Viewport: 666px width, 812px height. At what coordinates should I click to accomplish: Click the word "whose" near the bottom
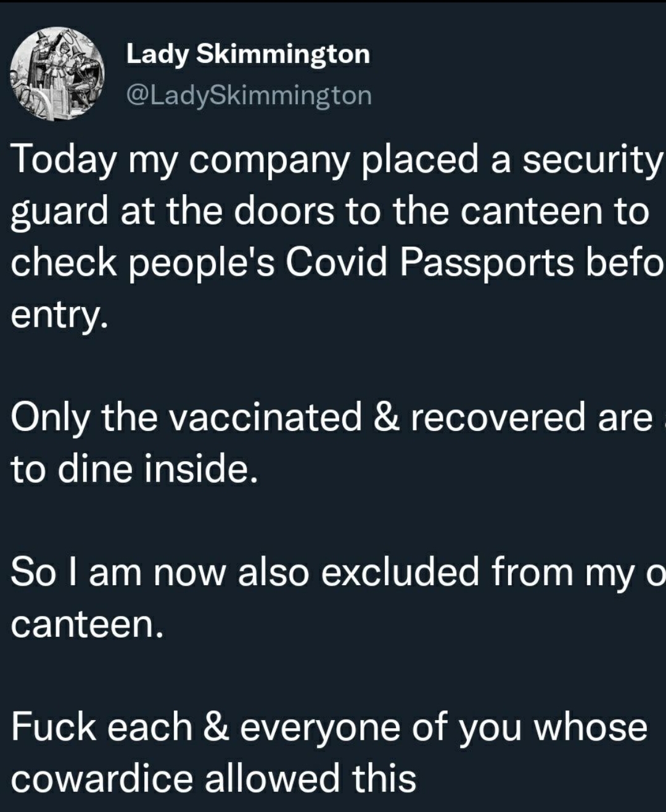pyautogui.click(x=590, y=727)
